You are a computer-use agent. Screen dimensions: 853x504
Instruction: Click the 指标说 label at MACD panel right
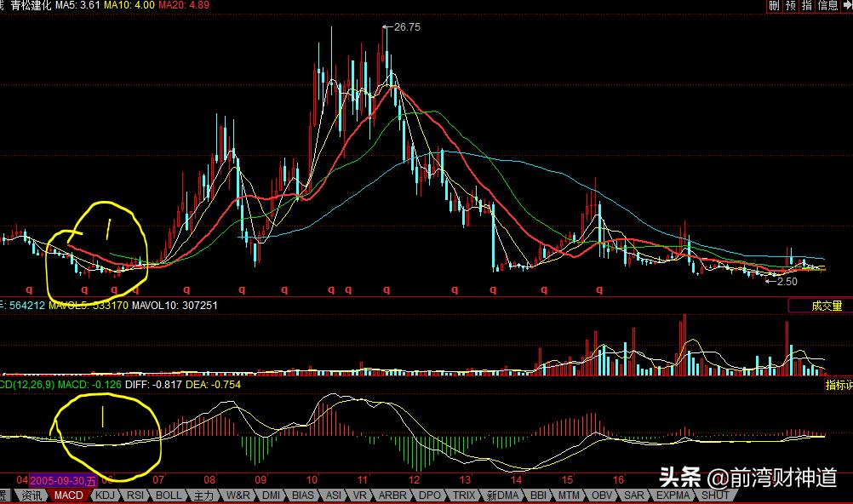pos(839,386)
